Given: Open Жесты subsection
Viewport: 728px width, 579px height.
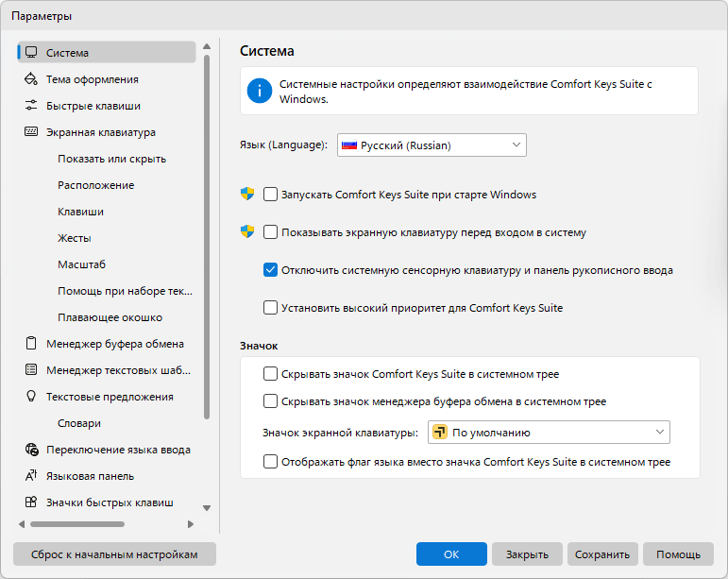Looking at the screenshot, I should point(75,238).
